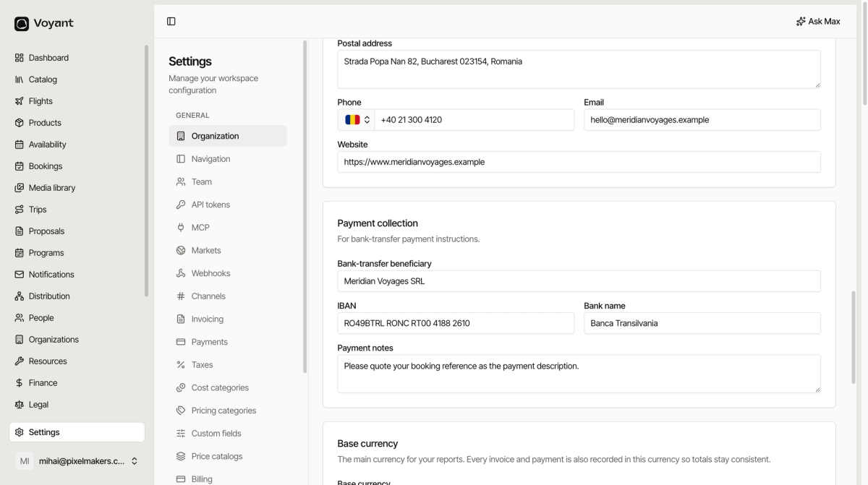Go to Programs in main sidebar
Image resolution: width=868 pixels, height=485 pixels.
[x=77, y=253]
